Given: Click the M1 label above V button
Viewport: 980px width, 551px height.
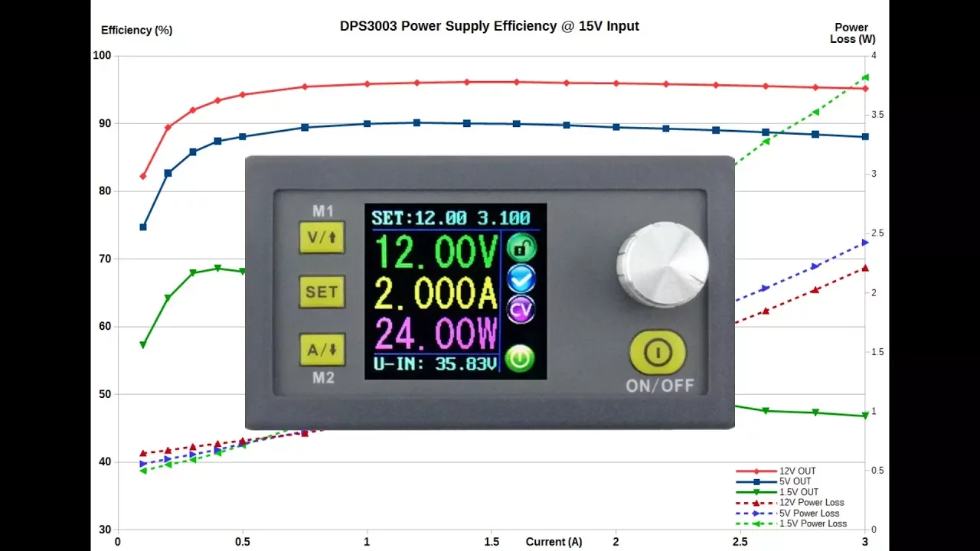Looking at the screenshot, I should (x=322, y=211).
